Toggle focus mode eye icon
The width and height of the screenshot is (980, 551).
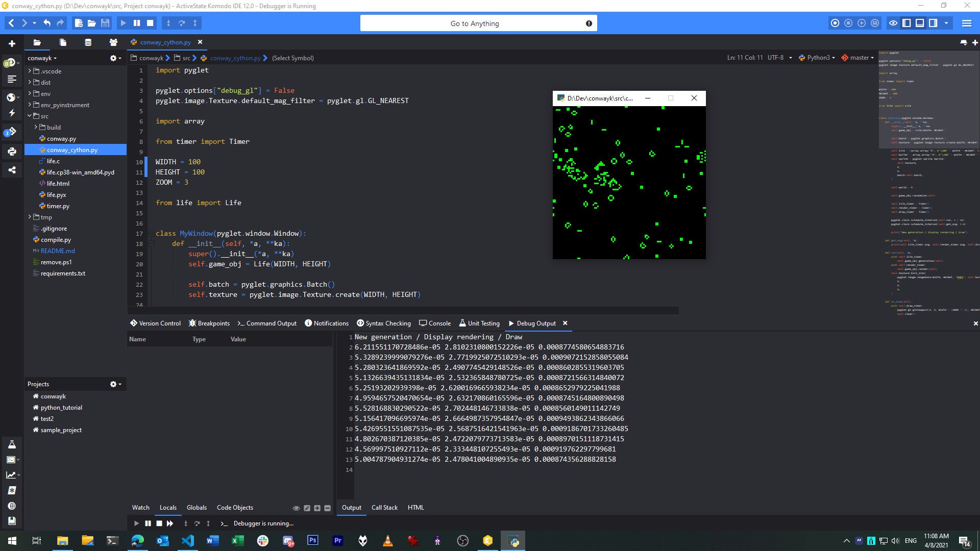pos(893,23)
